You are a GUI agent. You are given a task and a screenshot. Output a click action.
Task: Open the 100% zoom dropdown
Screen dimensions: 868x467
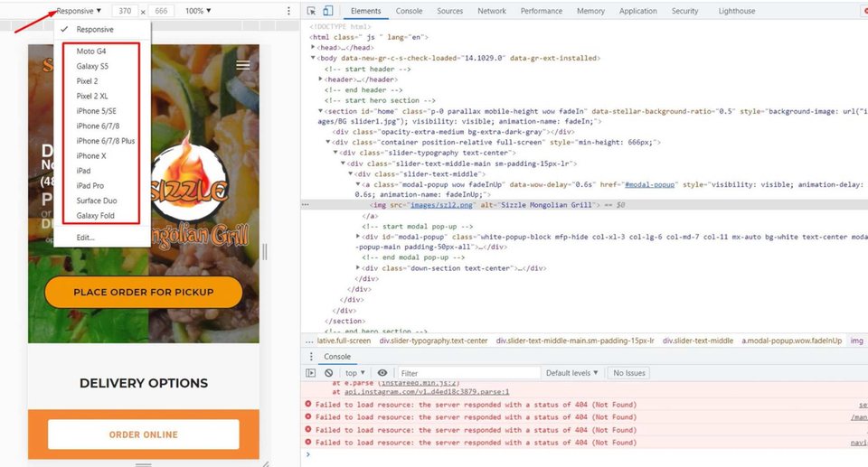[x=198, y=11]
